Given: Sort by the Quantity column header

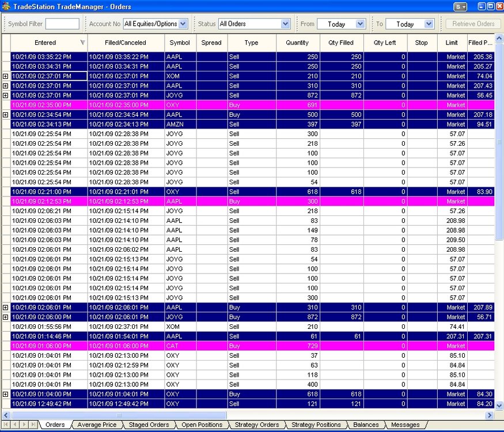Looking at the screenshot, I should click(x=298, y=43).
